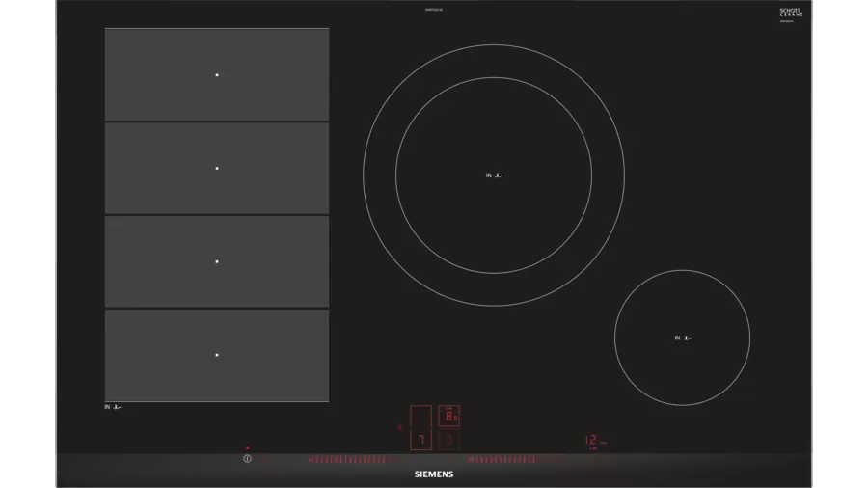Set power on the left red slider scale
Screen dimensions: 868x488
click(346, 460)
